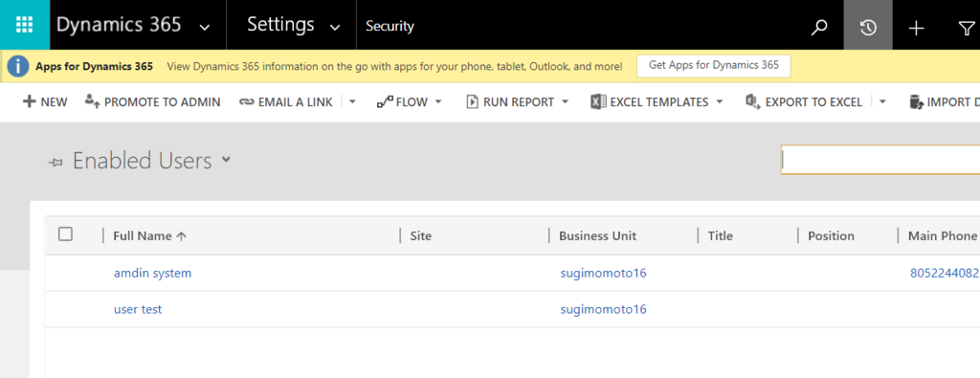980x378 pixels.
Task: Click the Run Report icon
Action: pyautogui.click(x=473, y=101)
